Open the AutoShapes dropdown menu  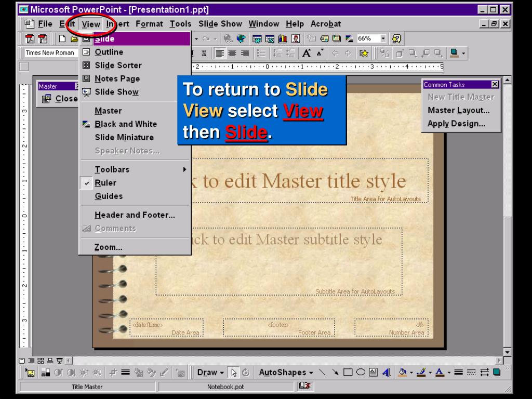pyautogui.click(x=286, y=373)
